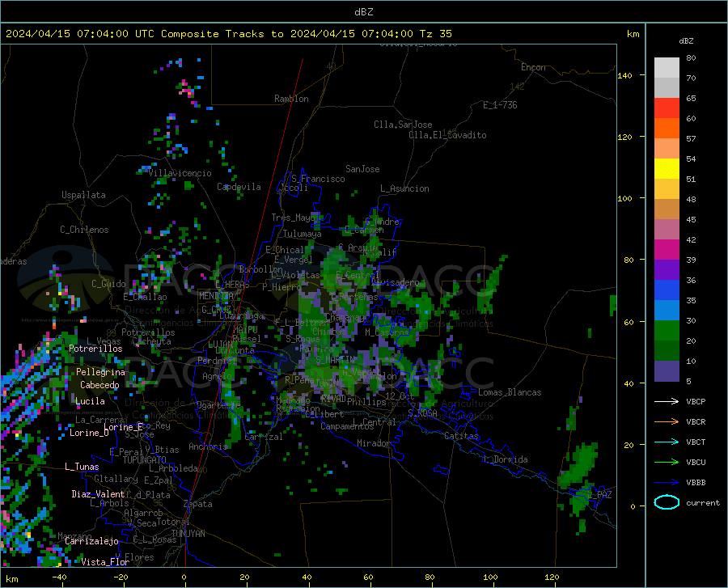The height and width of the screenshot is (588, 728).
Task: Click the 'S_Francisco' map label
Action: point(318,179)
